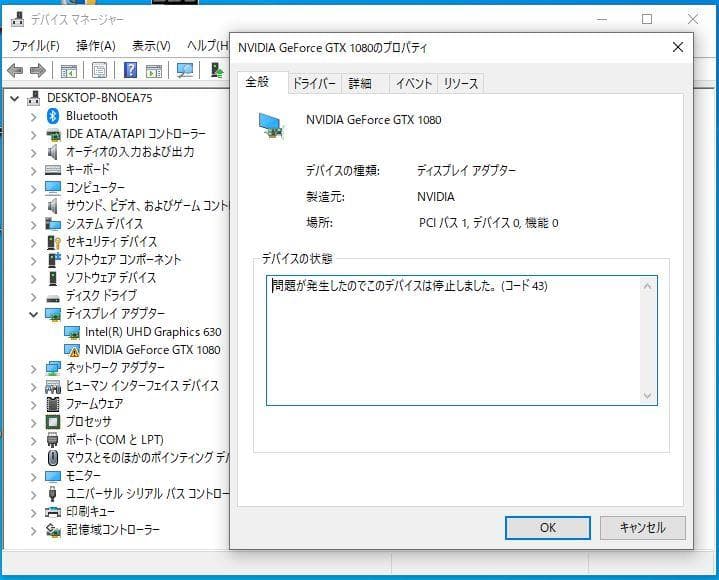Screen dimensions: 719x580
Task: Click the キャンセル button
Action: [642, 528]
